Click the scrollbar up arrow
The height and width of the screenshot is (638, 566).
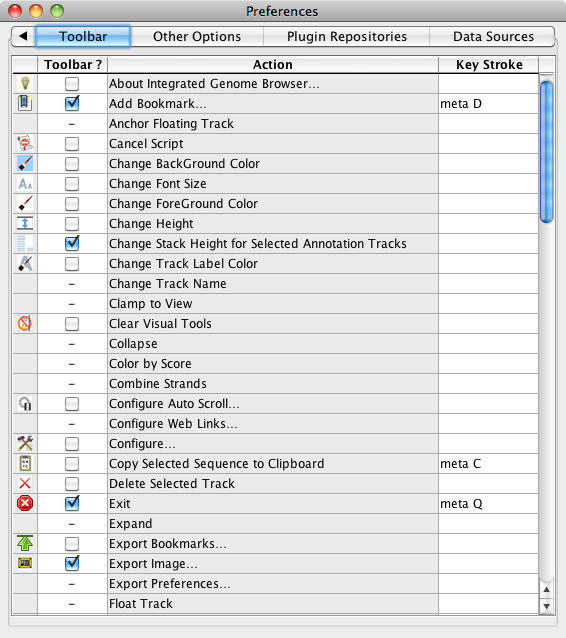[x=546, y=590]
